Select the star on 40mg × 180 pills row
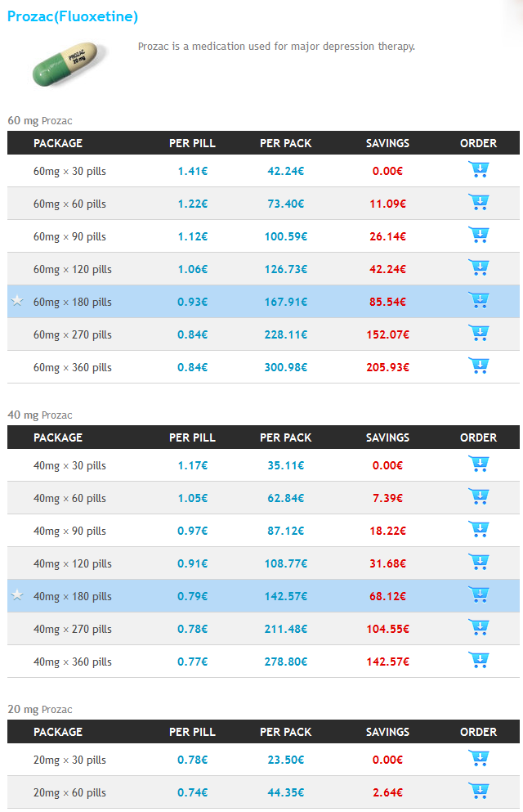 coord(17,595)
